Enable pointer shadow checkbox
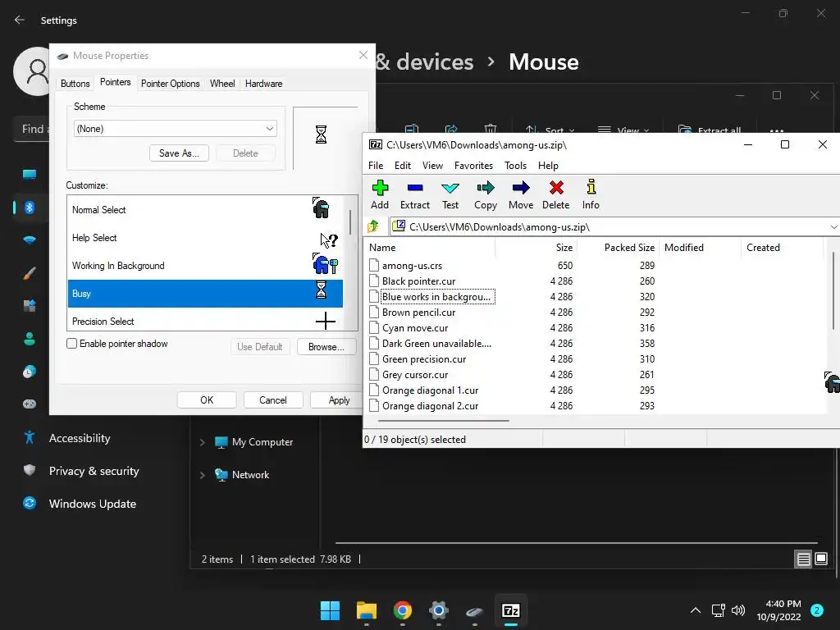Image resolution: width=840 pixels, height=630 pixels. click(72, 344)
